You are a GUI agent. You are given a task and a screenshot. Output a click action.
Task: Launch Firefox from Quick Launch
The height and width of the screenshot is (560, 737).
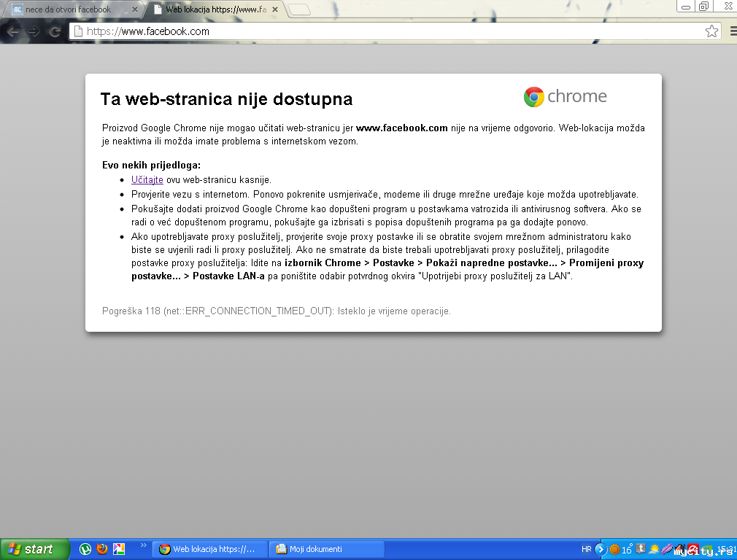[102, 549]
